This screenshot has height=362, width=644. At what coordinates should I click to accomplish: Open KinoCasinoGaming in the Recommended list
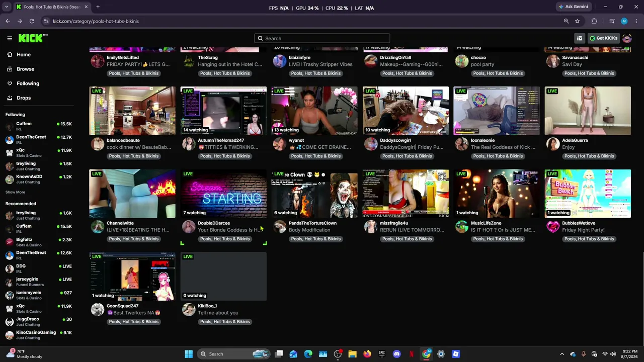(39, 335)
